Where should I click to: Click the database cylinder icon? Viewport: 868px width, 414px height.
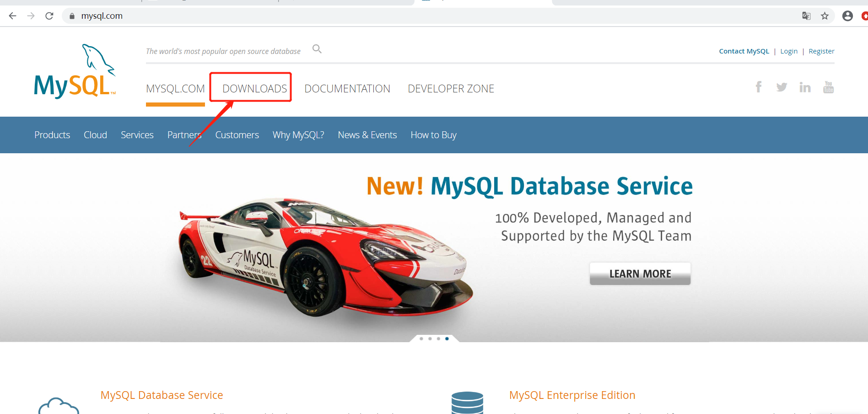pos(467,403)
